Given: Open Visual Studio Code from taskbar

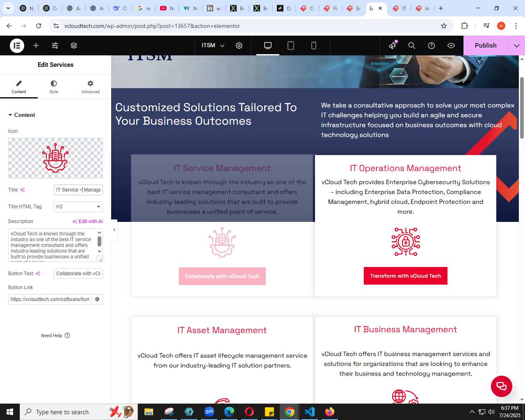Looking at the screenshot, I should [310, 412].
